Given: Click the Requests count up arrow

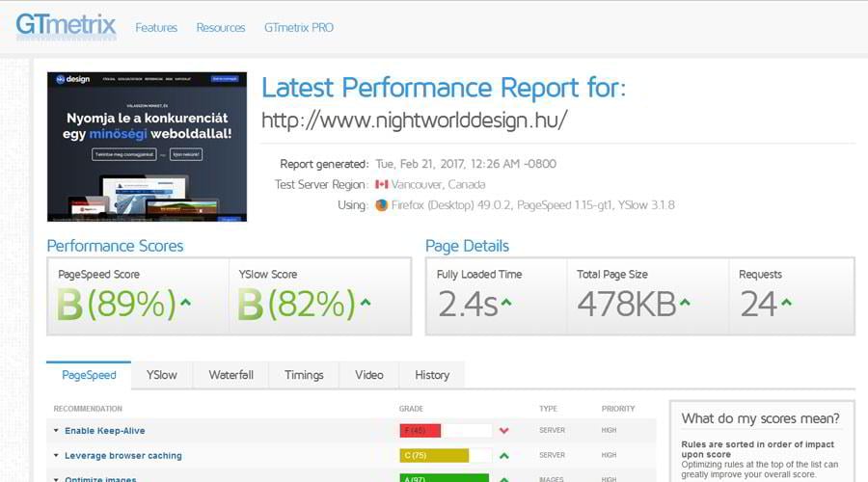Looking at the screenshot, I should point(786,303).
